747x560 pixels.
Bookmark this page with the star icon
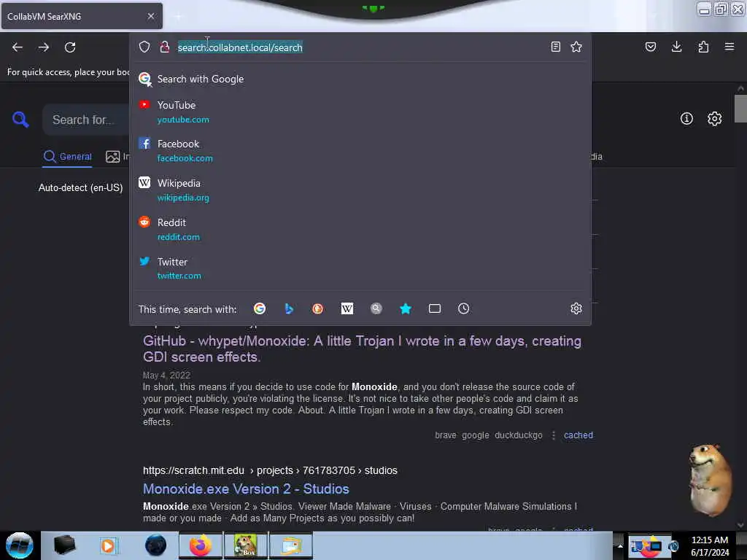(x=576, y=47)
